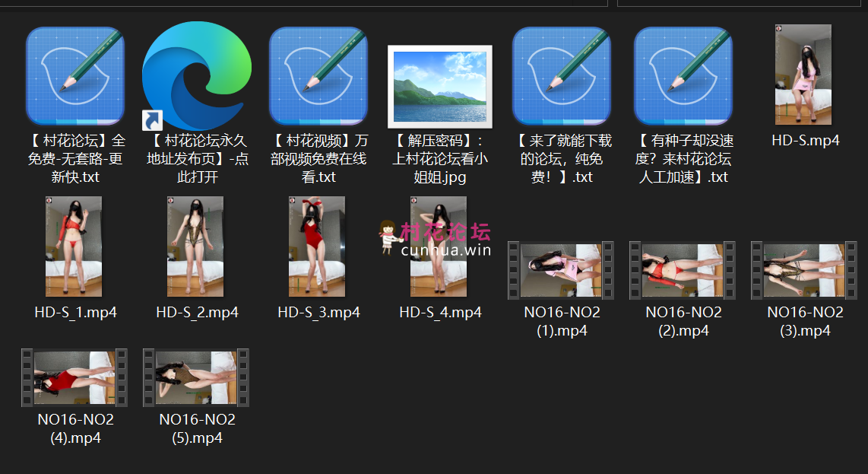Select the 来了就能下载的论坛 txt file icon
Viewport: 868px width, 474px height.
tap(562, 76)
